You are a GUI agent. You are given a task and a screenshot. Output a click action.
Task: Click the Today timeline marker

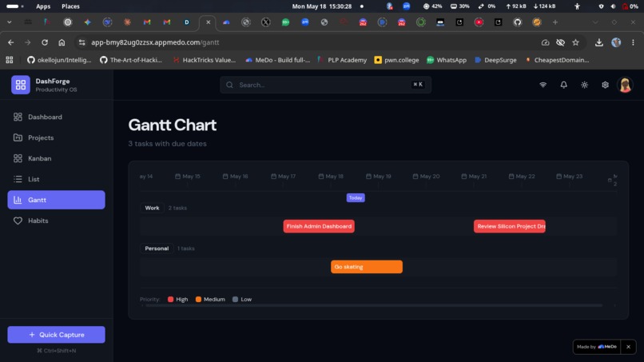tap(356, 197)
